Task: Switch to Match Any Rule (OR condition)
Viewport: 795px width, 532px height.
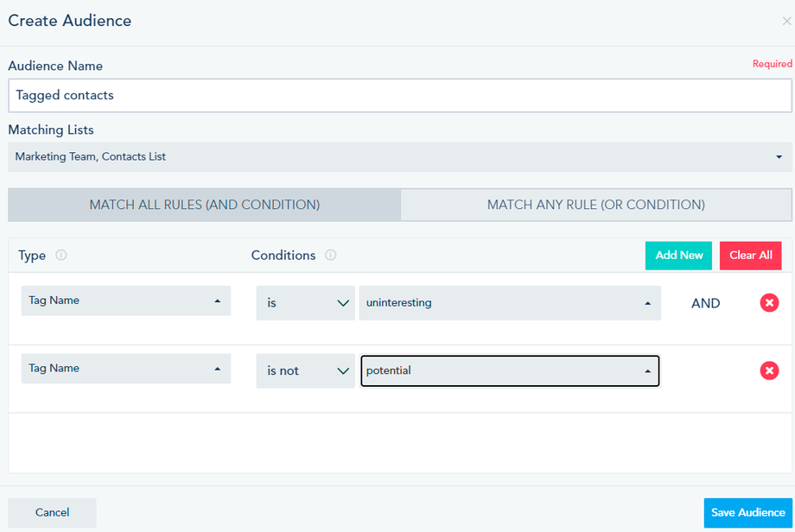Action: pyautogui.click(x=595, y=205)
